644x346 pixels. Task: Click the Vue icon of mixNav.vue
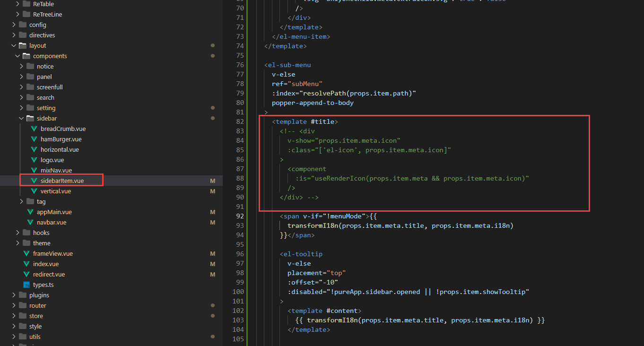[x=34, y=170]
